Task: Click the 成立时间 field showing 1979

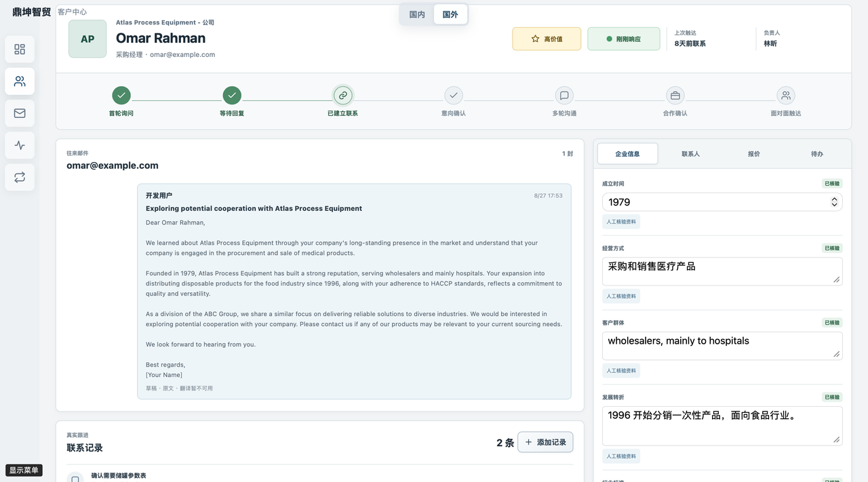Action: [x=722, y=202]
